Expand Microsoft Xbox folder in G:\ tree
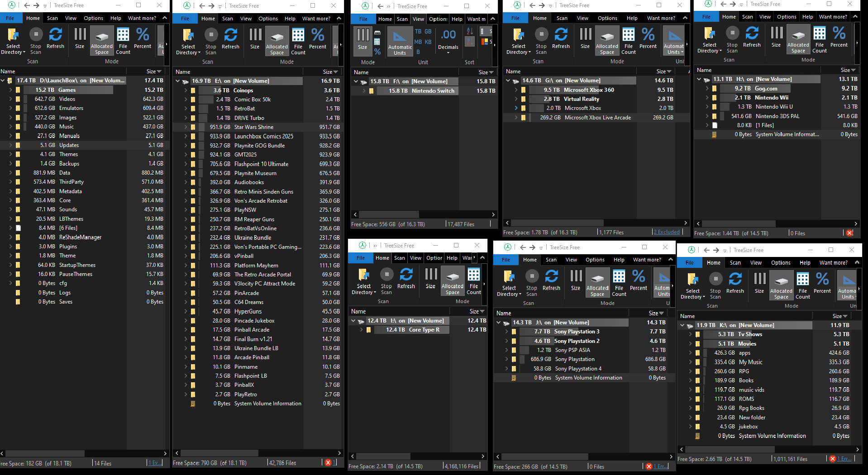868x475 pixels. (x=516, y=108)
